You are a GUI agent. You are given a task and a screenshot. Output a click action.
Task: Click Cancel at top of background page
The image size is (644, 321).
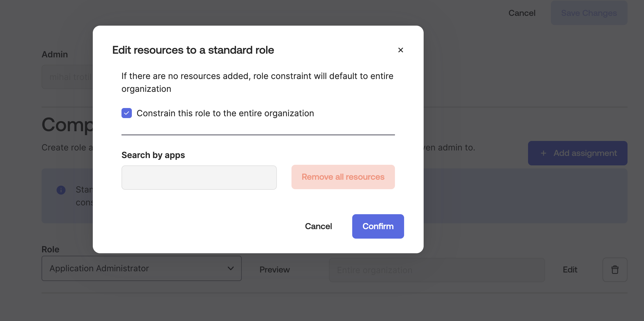pos(522,13)
